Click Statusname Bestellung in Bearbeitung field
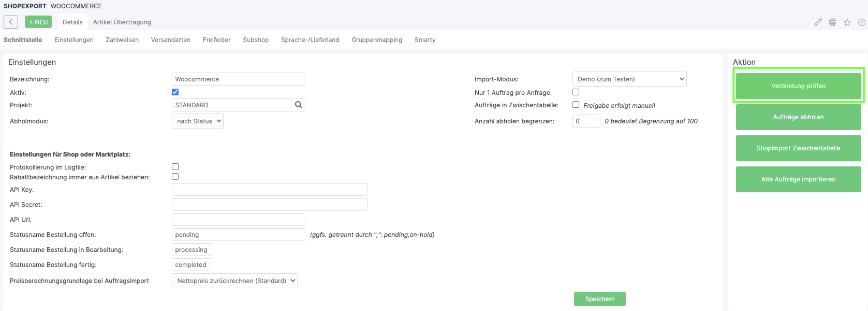The image size is (868, 311). (x=192, y=249)
